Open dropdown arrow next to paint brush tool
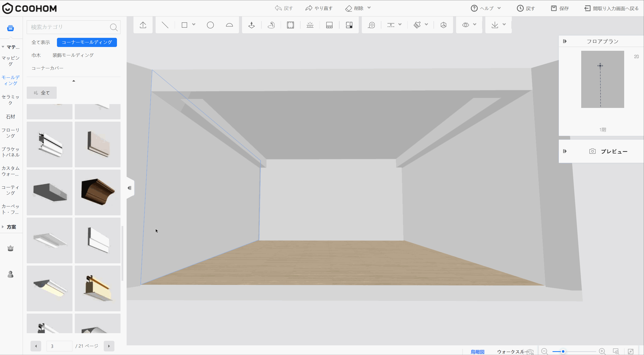Screen dimensions: 644x355 pyautogui.click(x=426, y=24)
